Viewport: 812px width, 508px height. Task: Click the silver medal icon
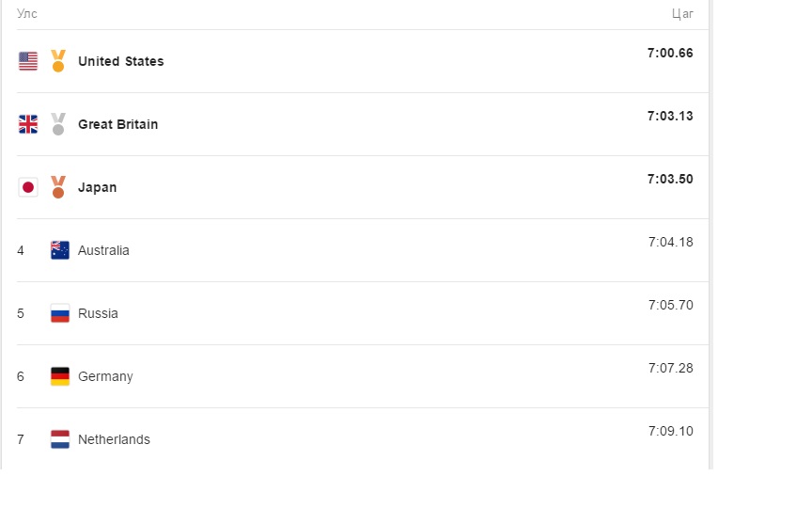(58, 124)
